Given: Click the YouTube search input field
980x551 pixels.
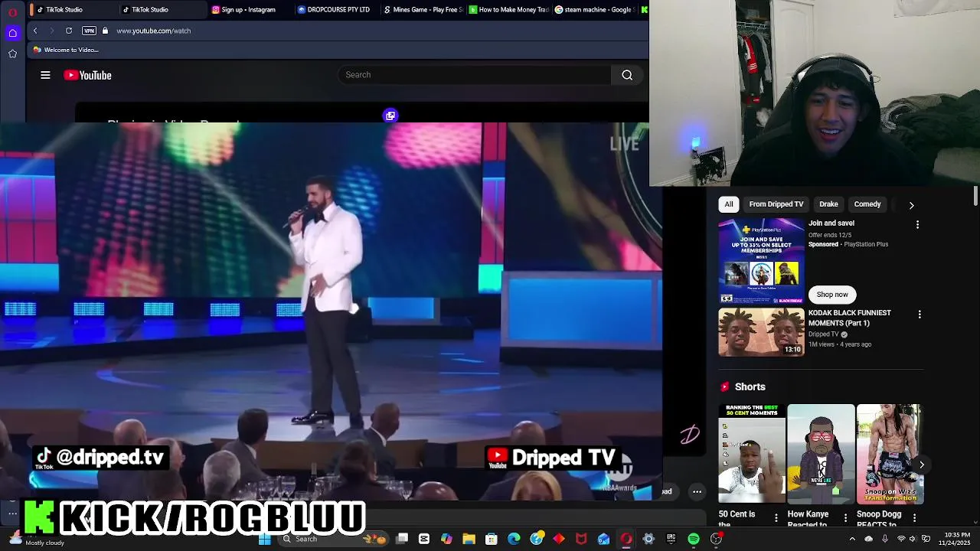Looking at the screenshot, I should tap(475, 75).
